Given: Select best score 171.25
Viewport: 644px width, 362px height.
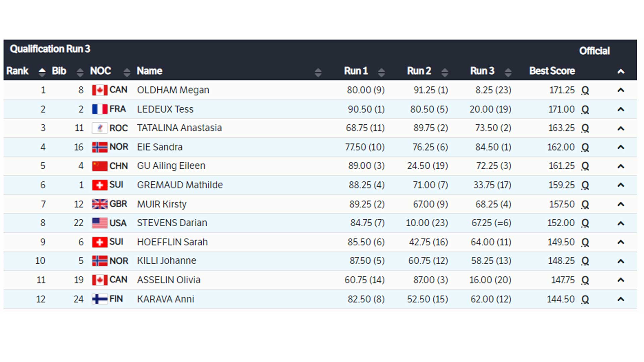Looking at the screenshot, I should (x=562, y=90).
